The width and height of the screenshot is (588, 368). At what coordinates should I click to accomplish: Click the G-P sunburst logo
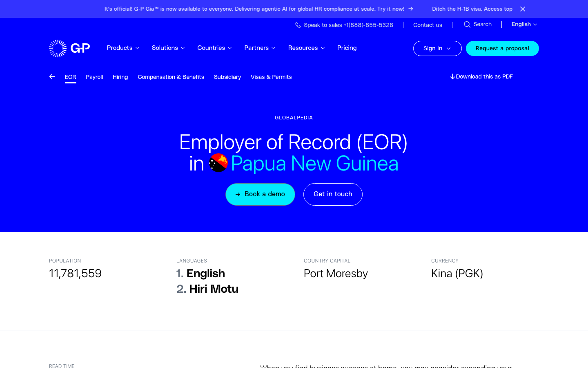click(69, 48)
